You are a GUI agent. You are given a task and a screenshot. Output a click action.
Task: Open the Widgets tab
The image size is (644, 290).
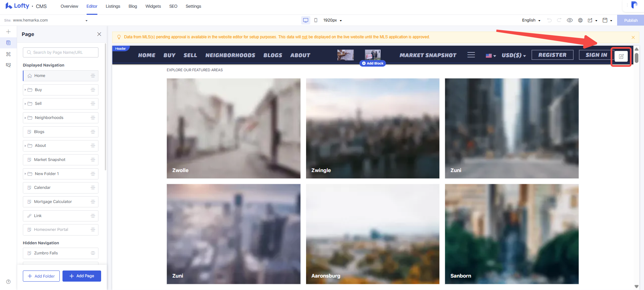(153, 6)
